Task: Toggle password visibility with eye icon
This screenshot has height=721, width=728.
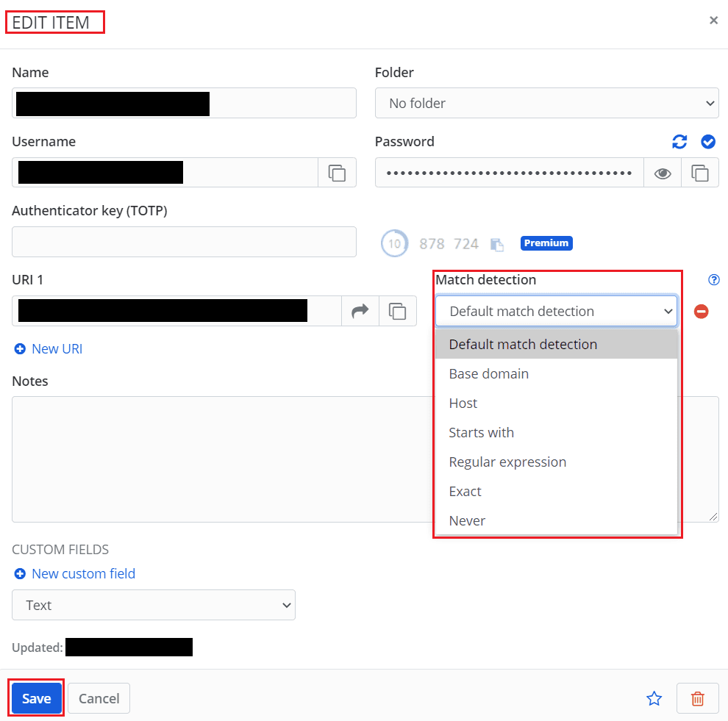Action: click(663, 173)
